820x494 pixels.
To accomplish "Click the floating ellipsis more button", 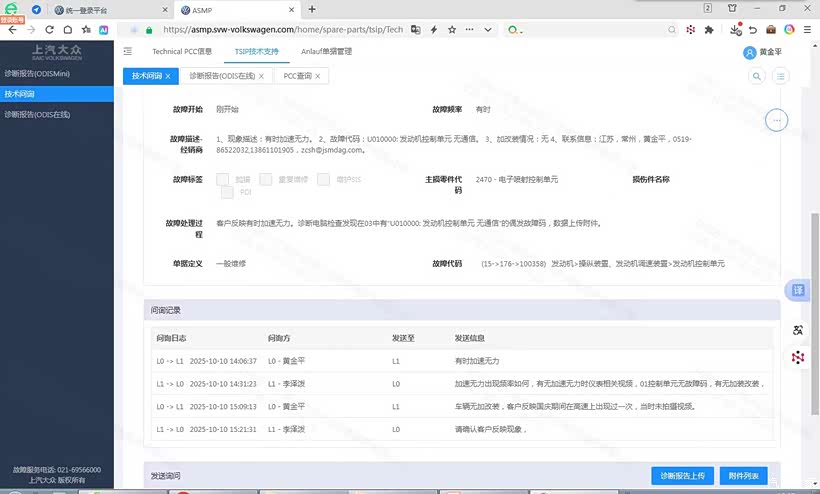I will click(779, 120).
